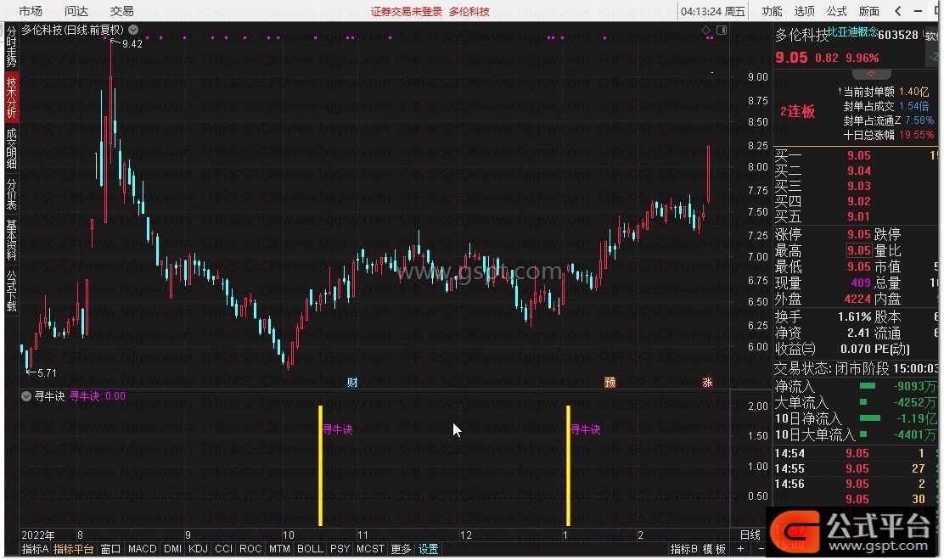Click the 窗口 button
This screenshot has width=944, height=560.
[110, 549]
